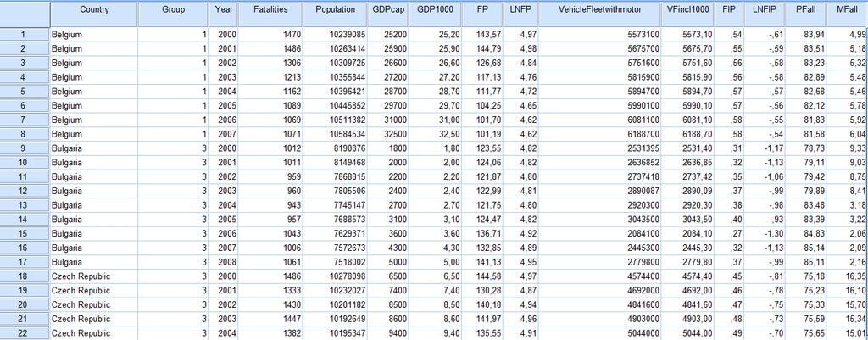Viewport: 868px width, 340px height.
Task: Click MFall value 5,78
Action: tap(847, 106)
